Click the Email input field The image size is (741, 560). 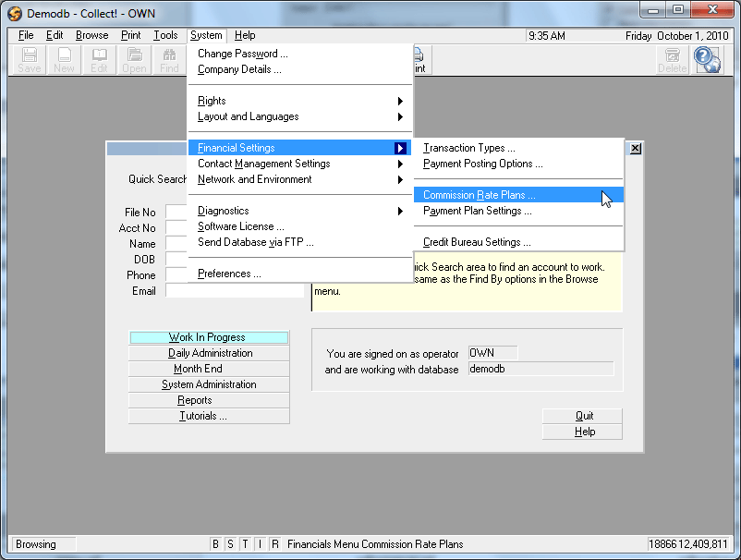[x=235, y=291]
